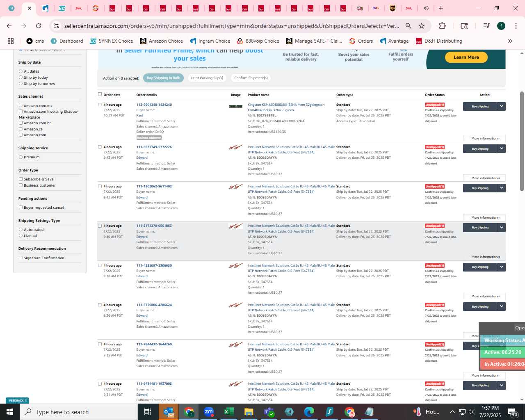Open Microsoft Edge from the taskbar
The width and height of the screenshot is (525, 420).
point(309,412)
